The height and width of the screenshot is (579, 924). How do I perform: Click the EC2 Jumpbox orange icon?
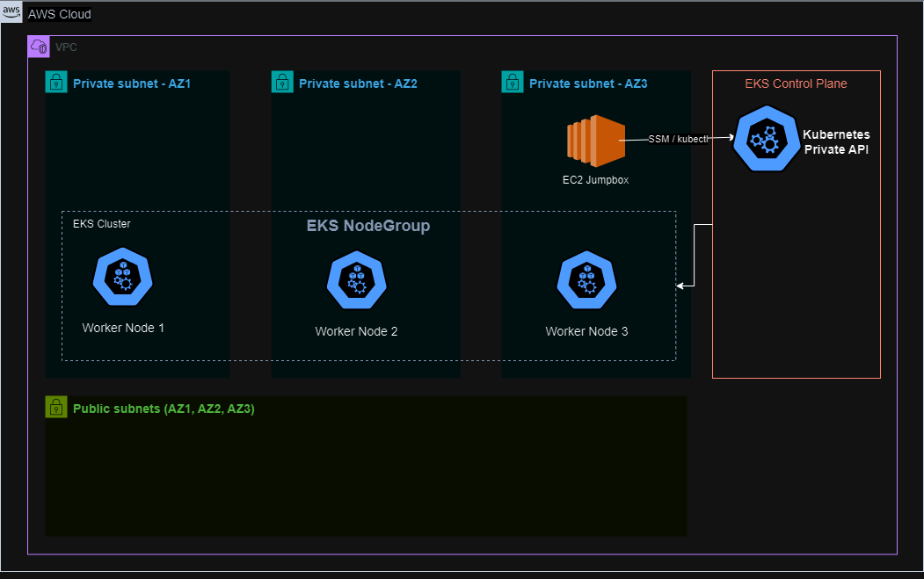point(595,141)
